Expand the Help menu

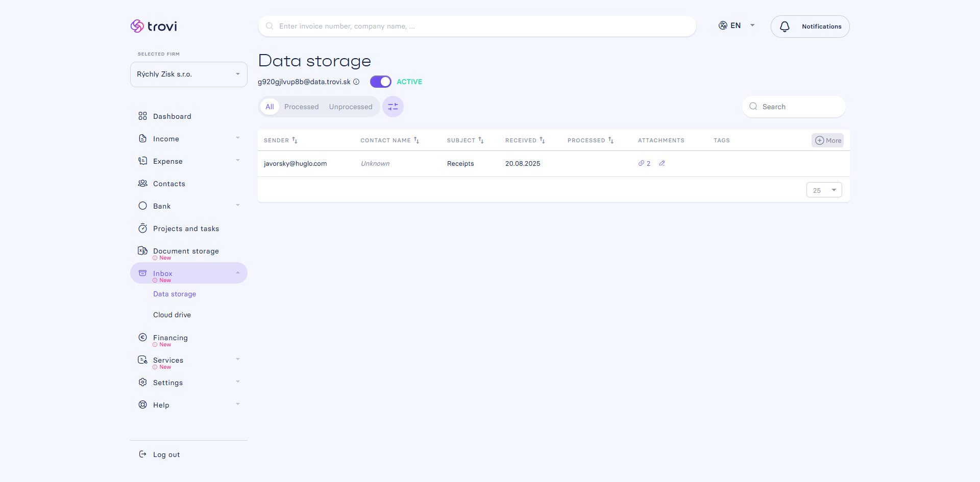(238, 404)
